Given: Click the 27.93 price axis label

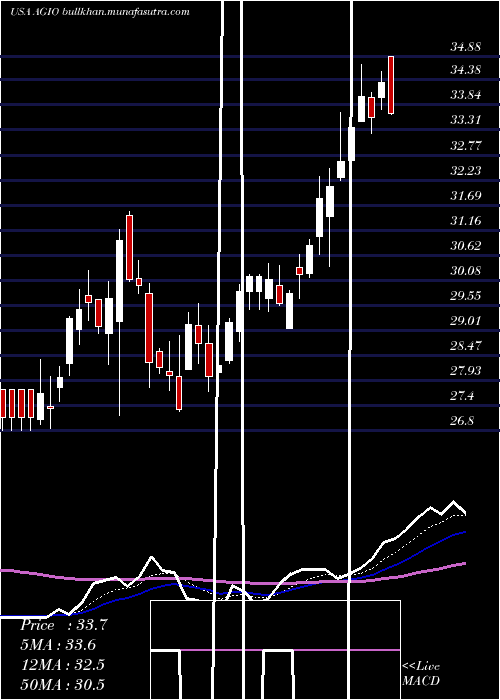Looking at the screenshot, I should [466, 371].
